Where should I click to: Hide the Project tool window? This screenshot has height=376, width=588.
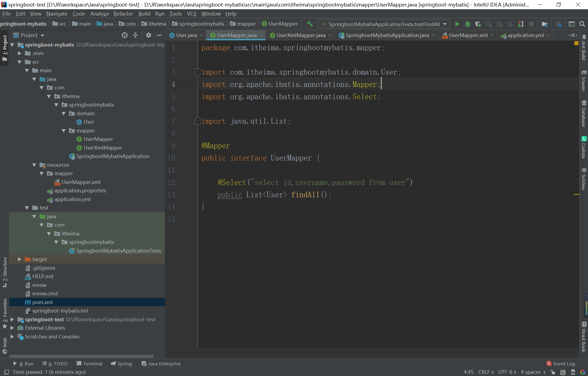[159, 35]
